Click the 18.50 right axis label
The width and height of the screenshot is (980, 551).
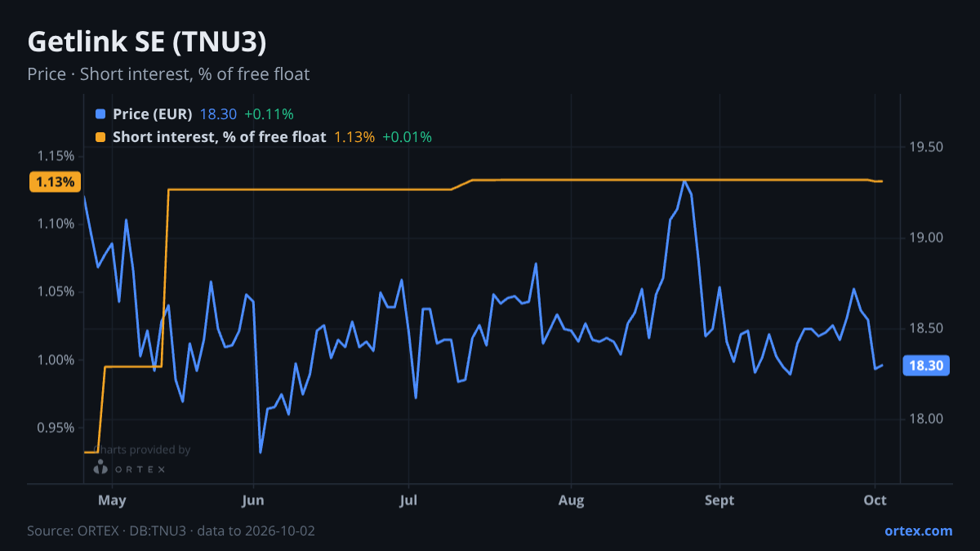coord(924,328)
